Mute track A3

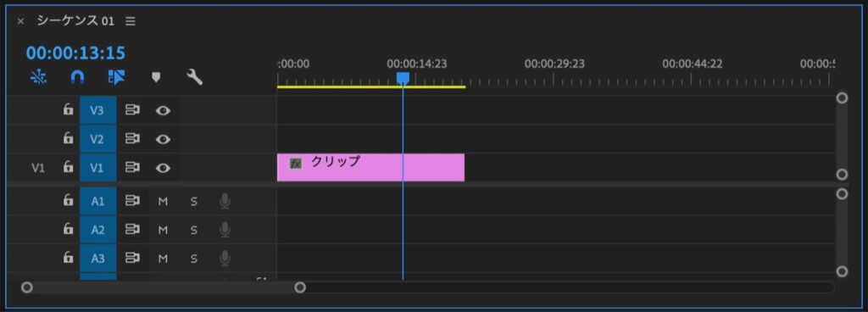(163, 259)
